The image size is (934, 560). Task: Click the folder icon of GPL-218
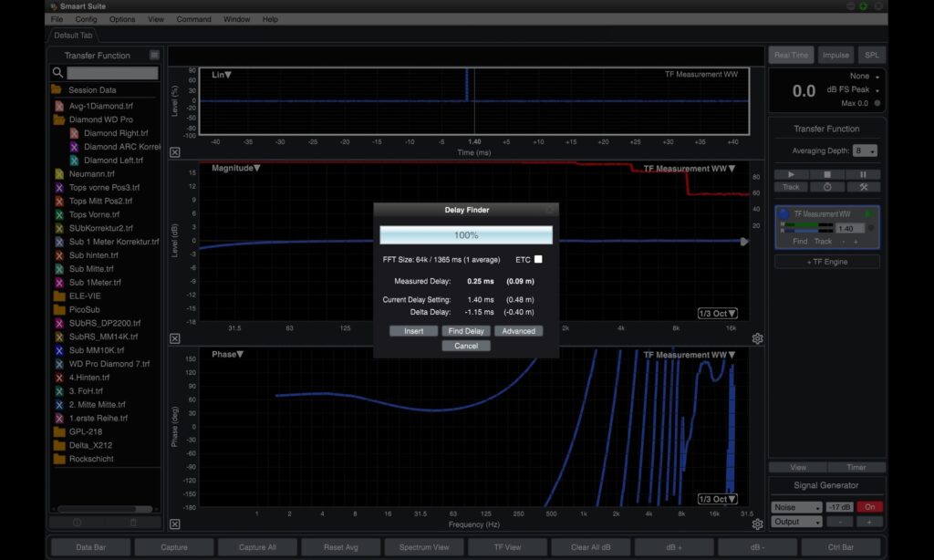[59, 432]
